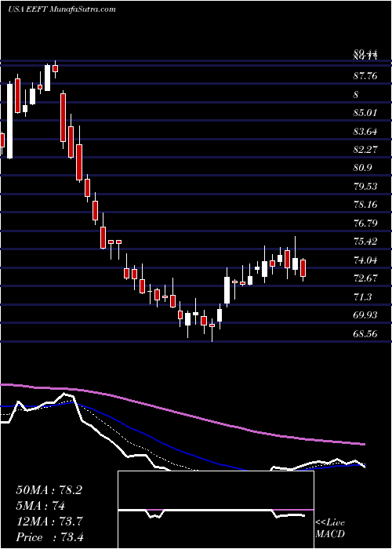The width and height of the screenshot is (392, 549).
Task: Click the 87.76 price level label
Action: [365, 76]
